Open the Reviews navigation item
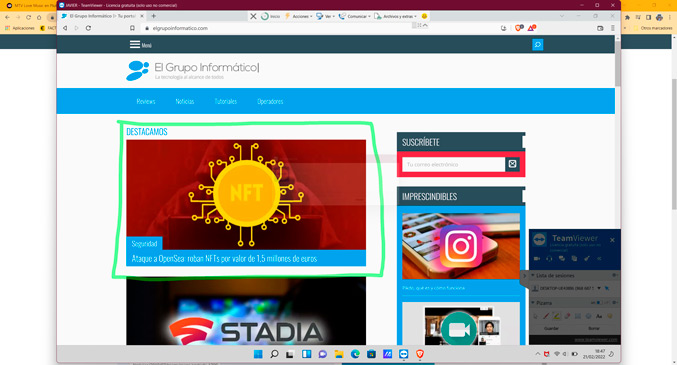This screenshot has height=365, width=677. coord(146,102)
